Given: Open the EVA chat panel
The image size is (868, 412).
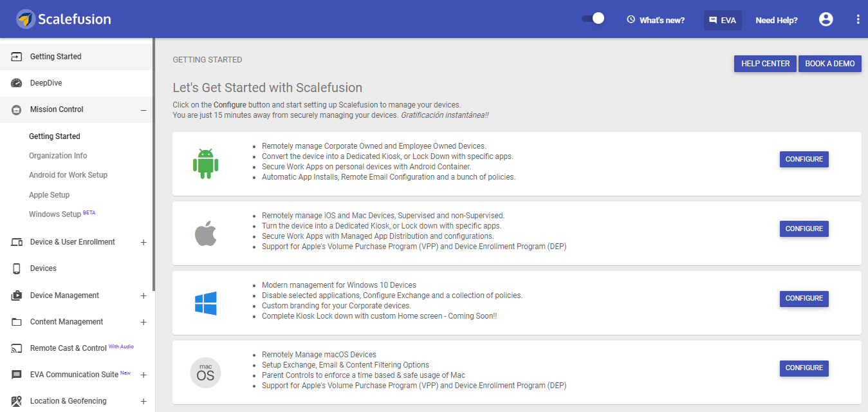Looking at the screenshot, I should click(722, 20).
